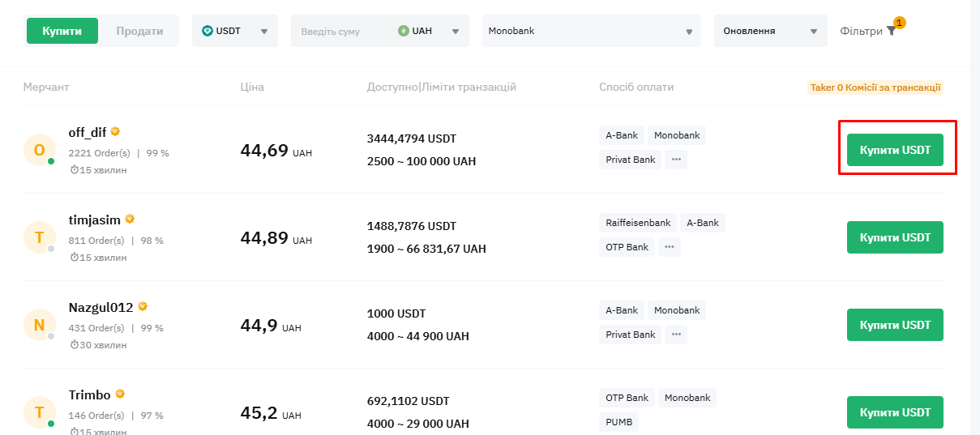
Task: Click Купити USDT for Nazgul012 offer
Action: (895, 325)
